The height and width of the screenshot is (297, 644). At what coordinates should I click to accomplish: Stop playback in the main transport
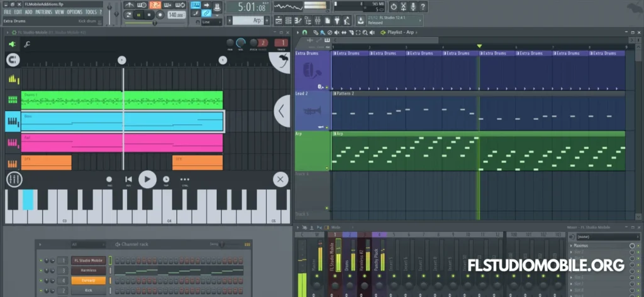[x=149, y=15]
